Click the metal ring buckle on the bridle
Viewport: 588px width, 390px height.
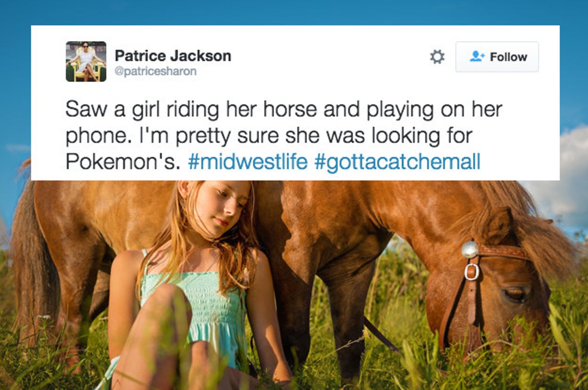(471, 272)
